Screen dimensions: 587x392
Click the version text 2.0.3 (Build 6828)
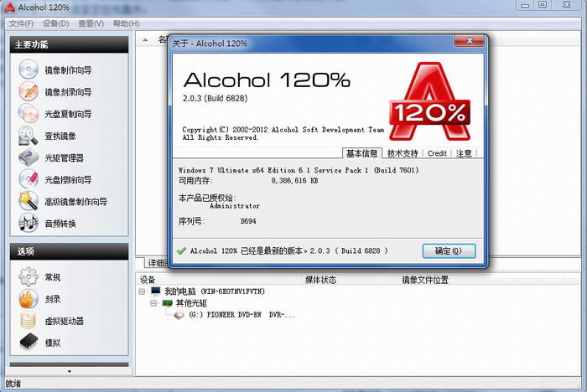pyautogui.click(x=215, y=98)
